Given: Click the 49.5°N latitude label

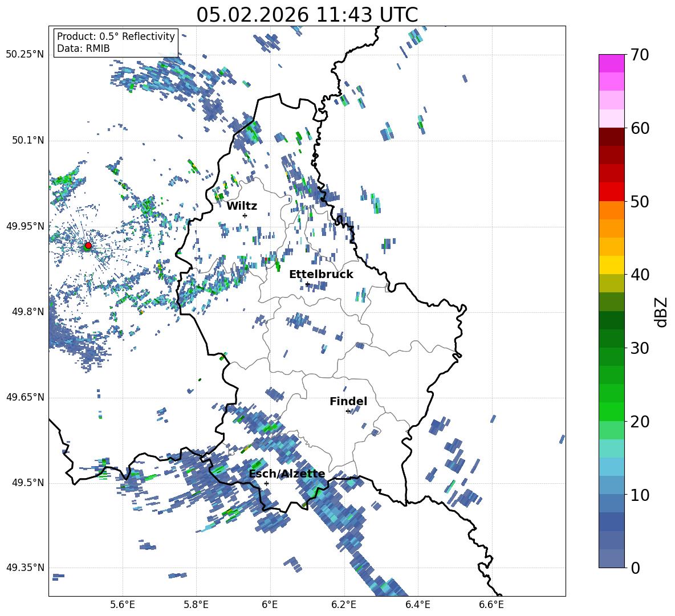Looking at the screenshot, I should click(28, 483).
